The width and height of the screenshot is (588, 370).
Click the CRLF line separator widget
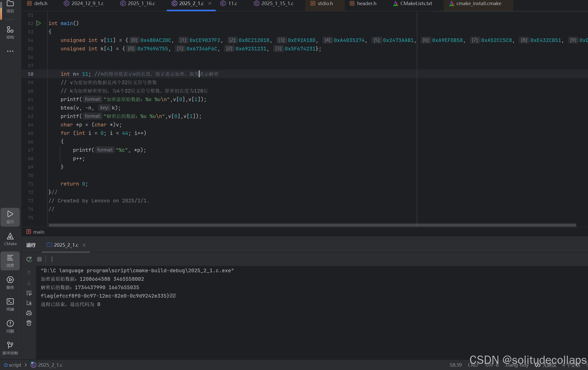(x=473, y=365)
